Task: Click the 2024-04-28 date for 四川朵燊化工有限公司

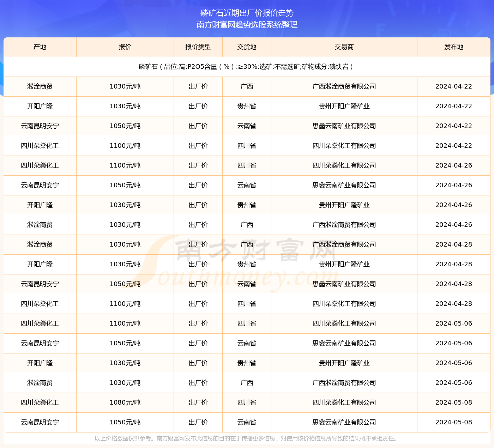Action: (x=454, y=304)
